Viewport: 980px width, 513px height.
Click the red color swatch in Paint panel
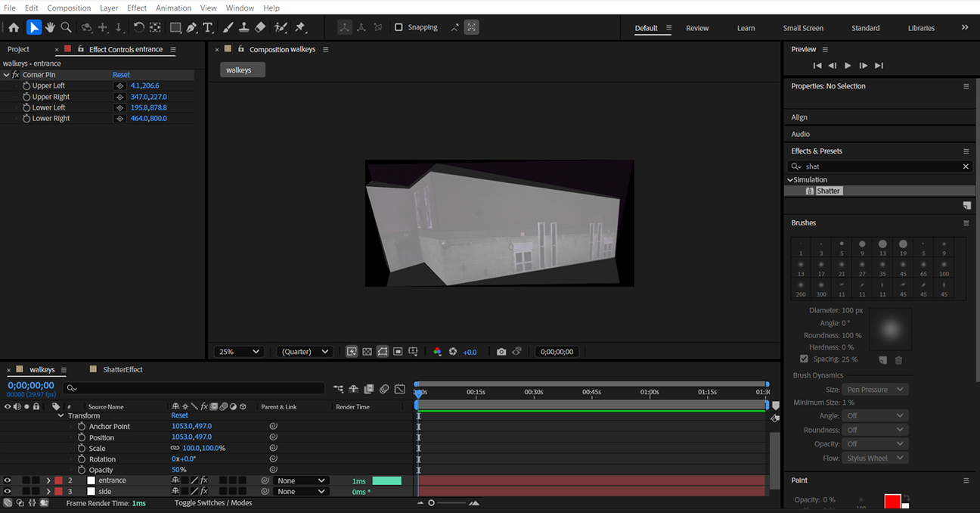(892, 501)
